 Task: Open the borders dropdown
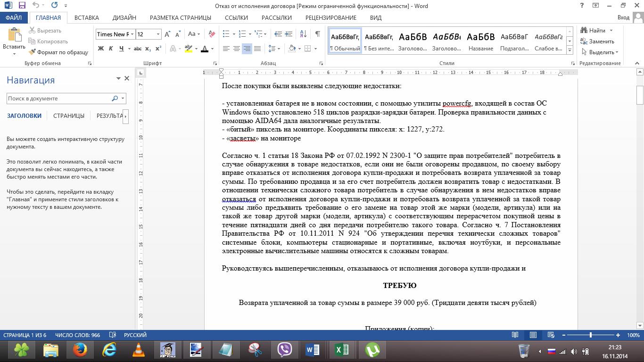tap(315, 49)
